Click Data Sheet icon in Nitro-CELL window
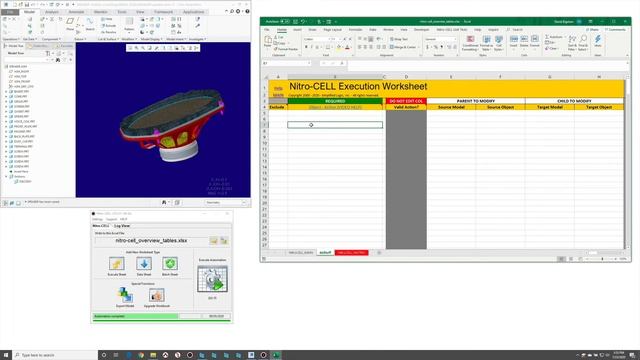640x360 pixels. point(144,264)
